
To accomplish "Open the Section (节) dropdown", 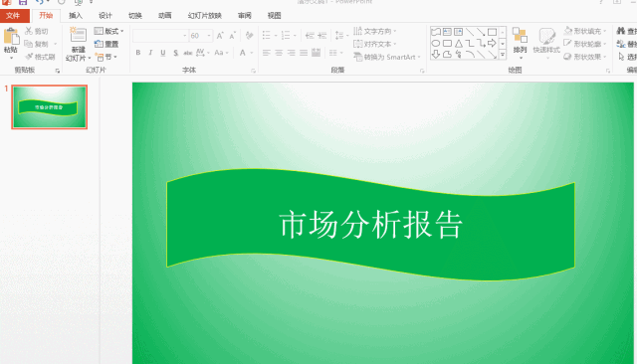I will pos(106,57).
